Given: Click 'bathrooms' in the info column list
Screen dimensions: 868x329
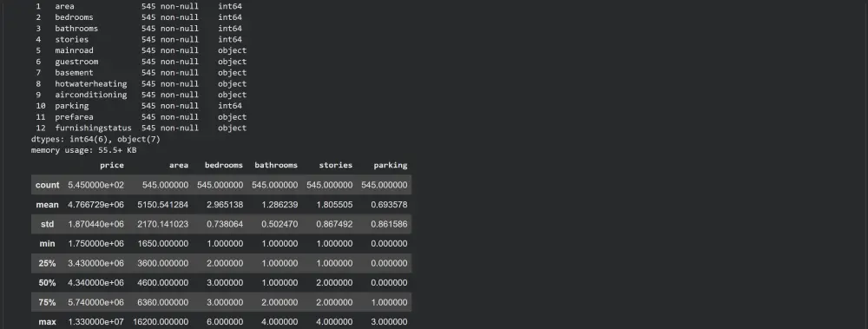Looking at the screenshot, I should click(x=76, y=29).
